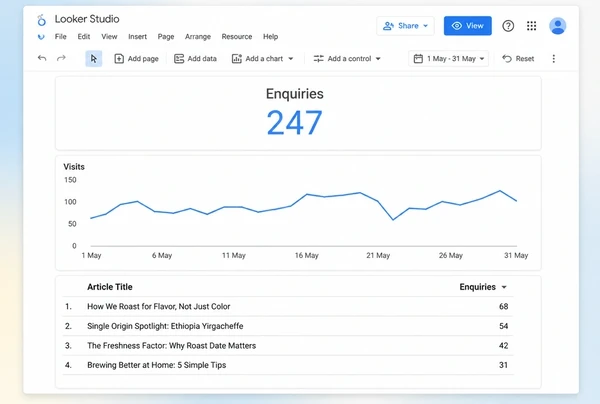Click the blue sync status icon below logo
The height and width of the screenshot is (404, 600).
[41, 37]
